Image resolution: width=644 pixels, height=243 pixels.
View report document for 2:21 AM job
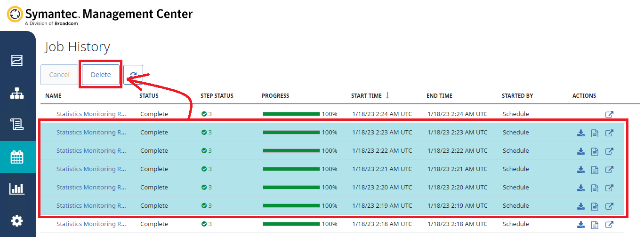coord(595,170)
